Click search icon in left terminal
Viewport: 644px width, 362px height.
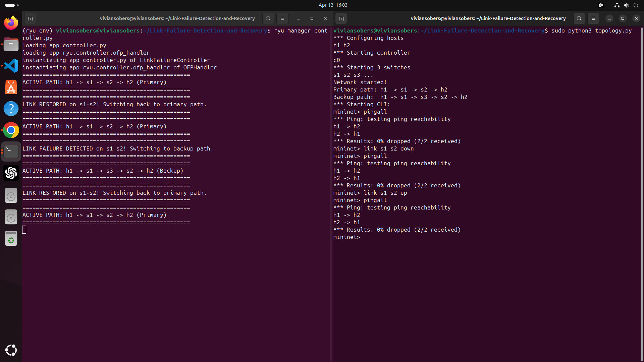tap(268, 18)
